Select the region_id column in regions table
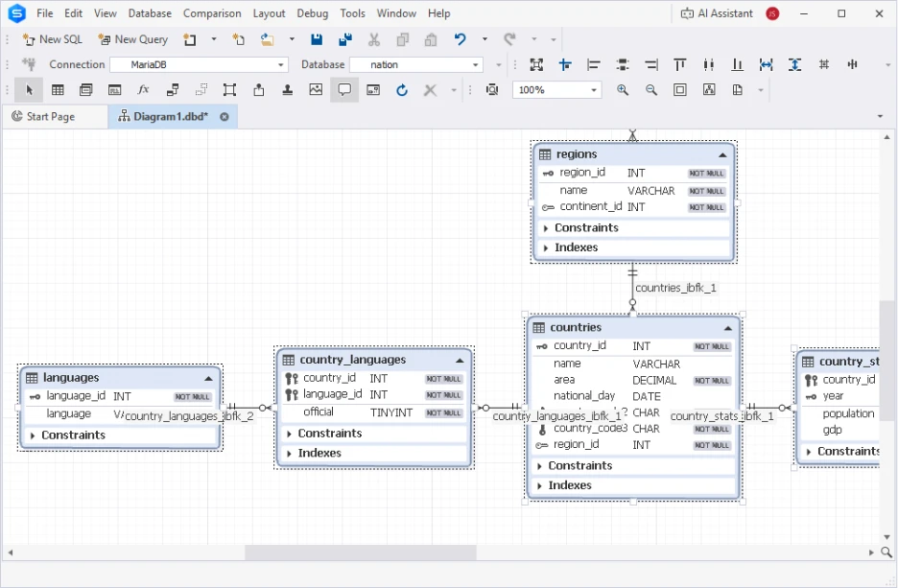Viewport: 898px width, 588px height. (633, 173)
